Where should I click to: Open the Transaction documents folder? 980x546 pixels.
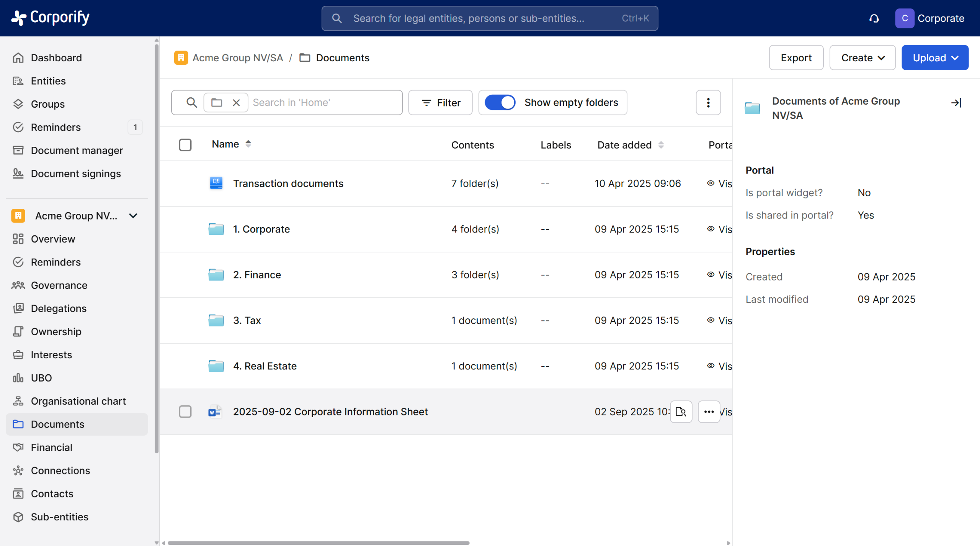pos(288,184)
